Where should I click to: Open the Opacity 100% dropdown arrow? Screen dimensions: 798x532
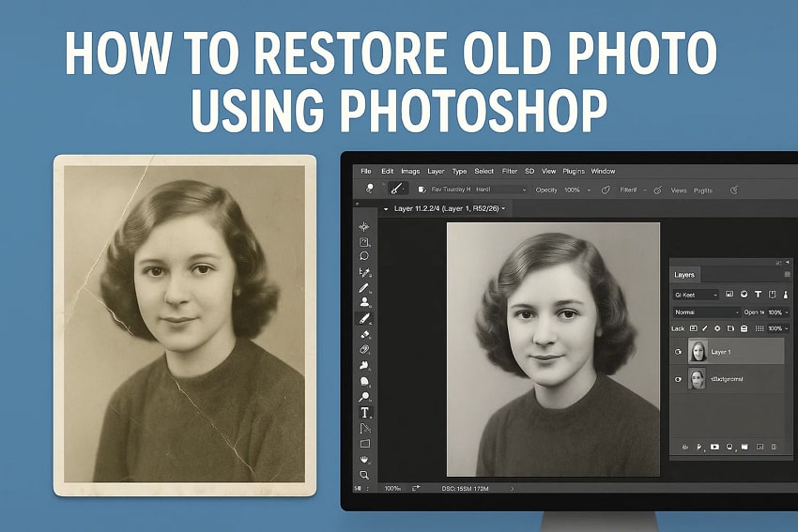[x=589, y=190]
